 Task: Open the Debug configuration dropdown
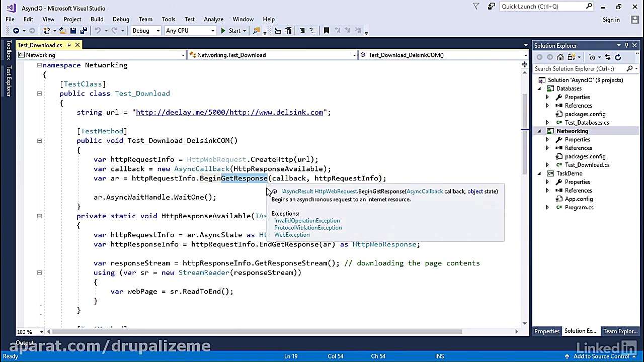[145, 31]
